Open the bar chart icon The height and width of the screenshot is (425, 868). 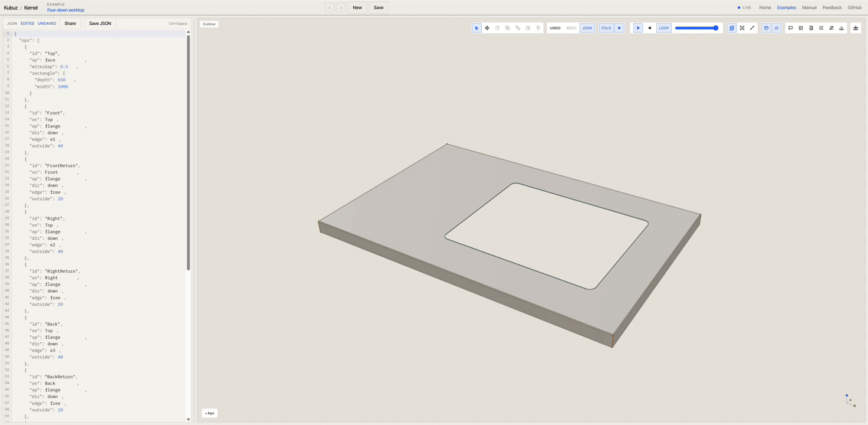click(841, 28)
